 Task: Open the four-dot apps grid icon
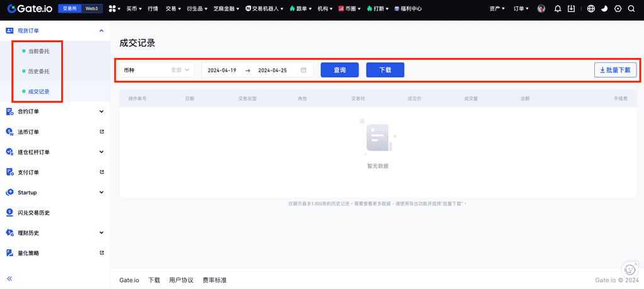tap(114, 9)
